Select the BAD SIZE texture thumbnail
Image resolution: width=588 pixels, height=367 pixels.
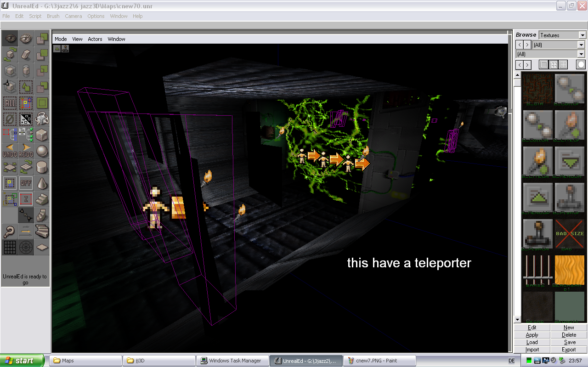click(x=570, y=234)
